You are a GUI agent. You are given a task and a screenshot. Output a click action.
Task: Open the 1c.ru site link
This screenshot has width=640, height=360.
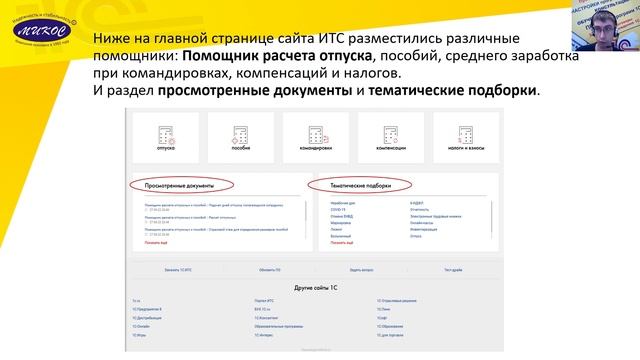[136, 301]
